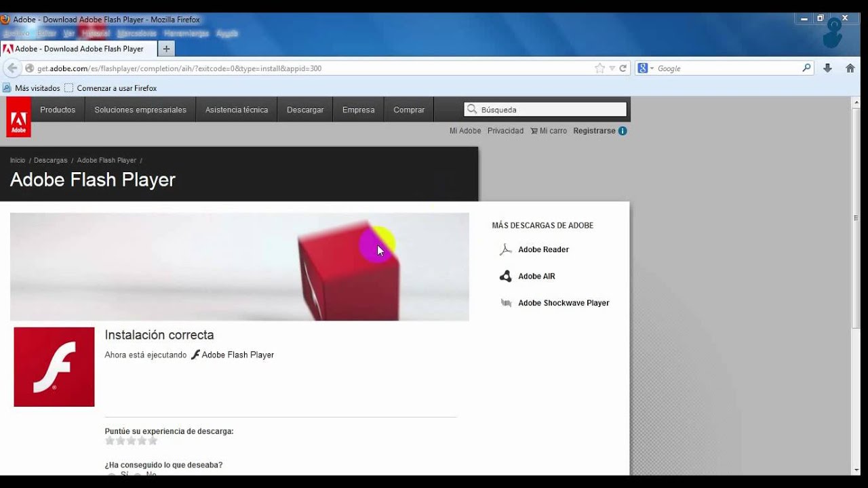Viewport: 868px width, 488px height.
Task: Click the MÁS DESCARGAS DE ADOBE heading
Action: pos(542,225)
